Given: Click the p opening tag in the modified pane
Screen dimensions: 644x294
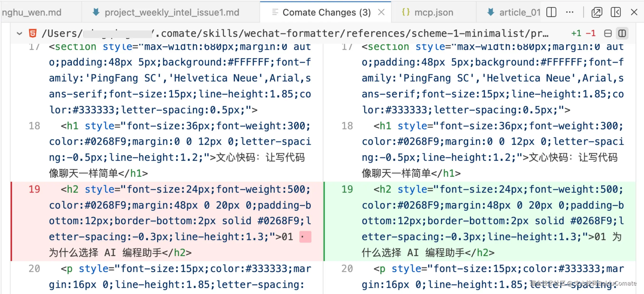Looking at the screenshot, I should coord(380,269).
